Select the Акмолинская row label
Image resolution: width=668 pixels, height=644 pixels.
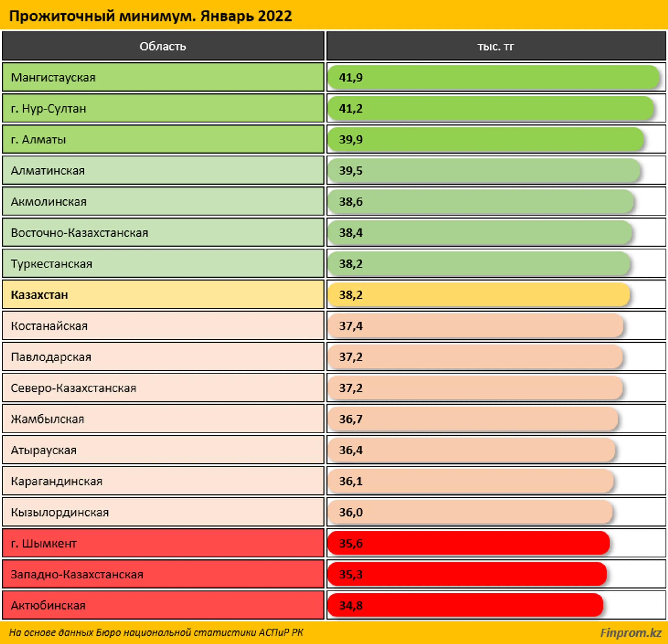[x=163, y=201]
